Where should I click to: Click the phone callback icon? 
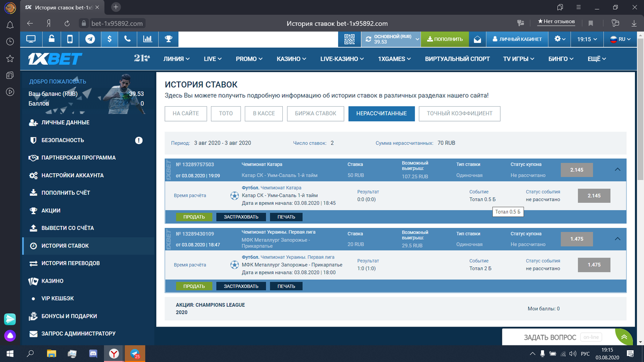click(128, 39)
